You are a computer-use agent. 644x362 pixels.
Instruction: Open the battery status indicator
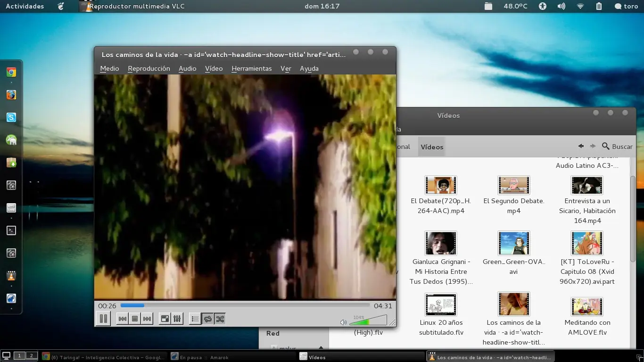(599, 6)
